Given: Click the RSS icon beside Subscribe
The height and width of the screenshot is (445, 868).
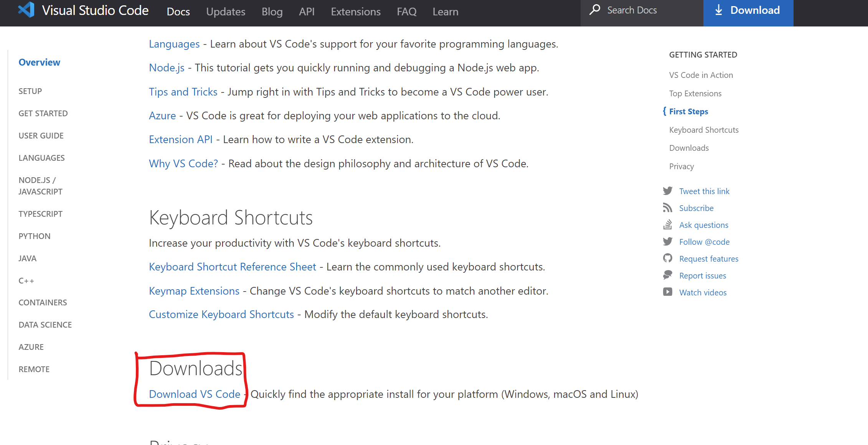Looking at the screenshot, I should click(x=668, y=208).
